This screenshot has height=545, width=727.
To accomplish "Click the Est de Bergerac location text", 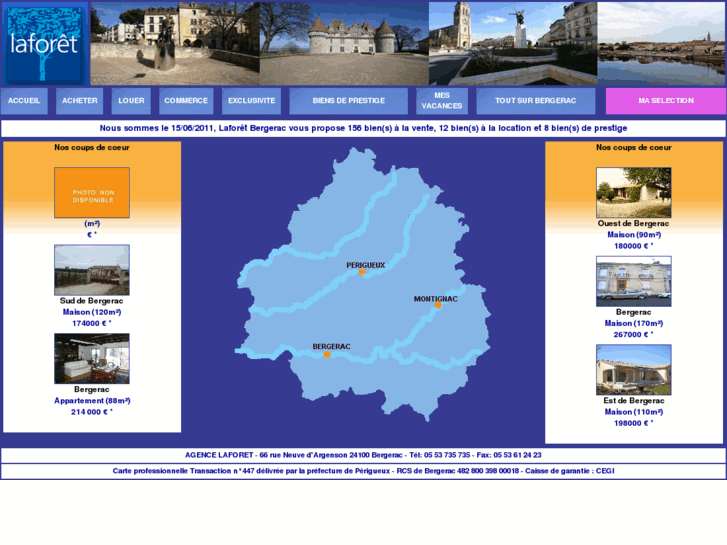I will click(x=633, y=400).
